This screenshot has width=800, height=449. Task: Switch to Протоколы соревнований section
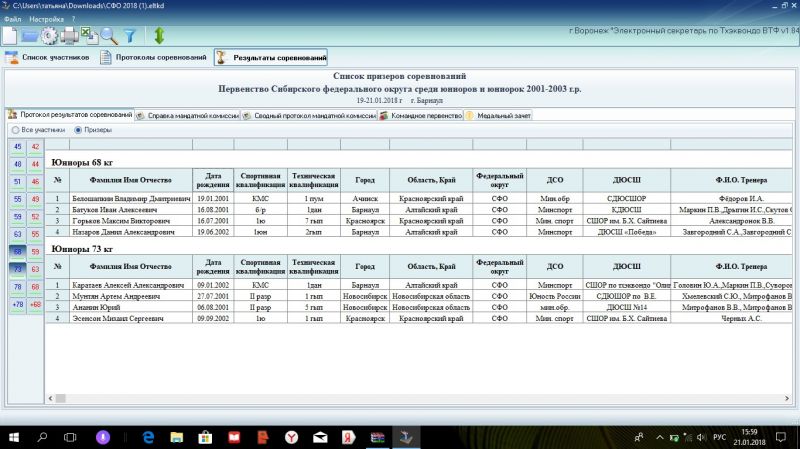point(154,57)
